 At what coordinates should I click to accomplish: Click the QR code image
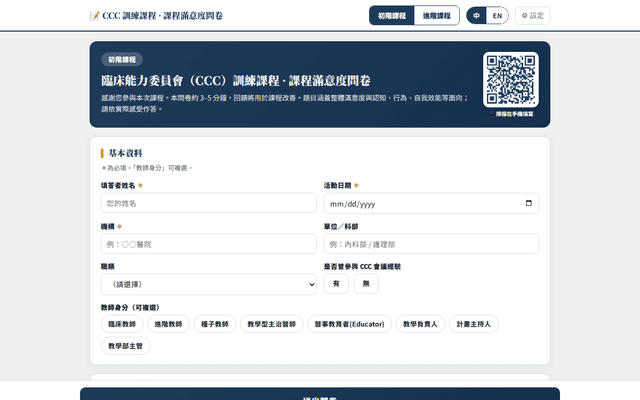coord(511,80)
